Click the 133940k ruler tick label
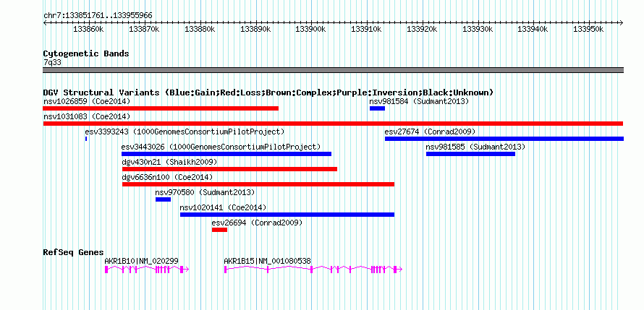The image size is (644, 310). [533, 29]
